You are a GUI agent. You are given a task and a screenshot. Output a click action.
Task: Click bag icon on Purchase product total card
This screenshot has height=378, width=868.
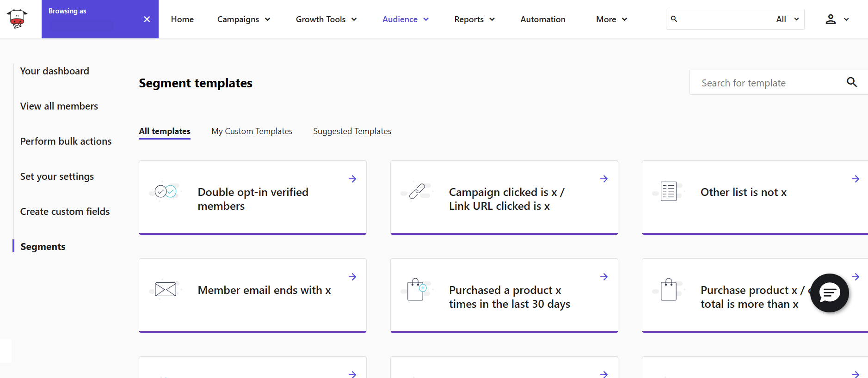pos(669,289)
